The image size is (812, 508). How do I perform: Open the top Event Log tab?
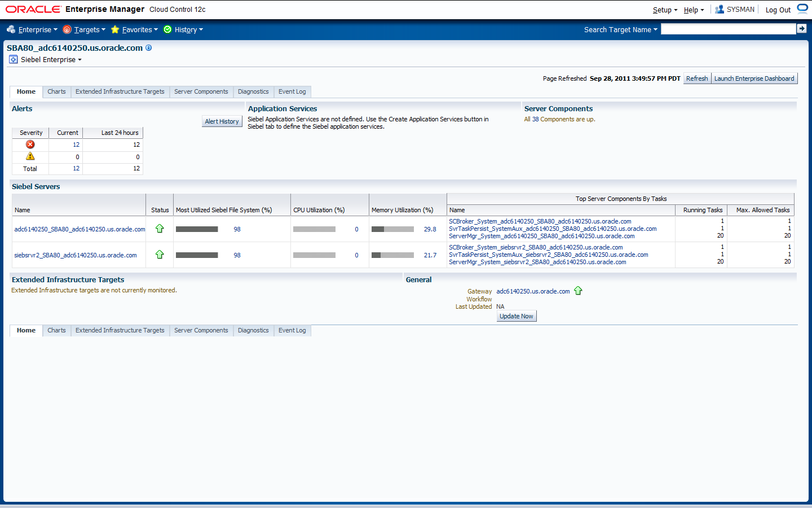(292, 91)
